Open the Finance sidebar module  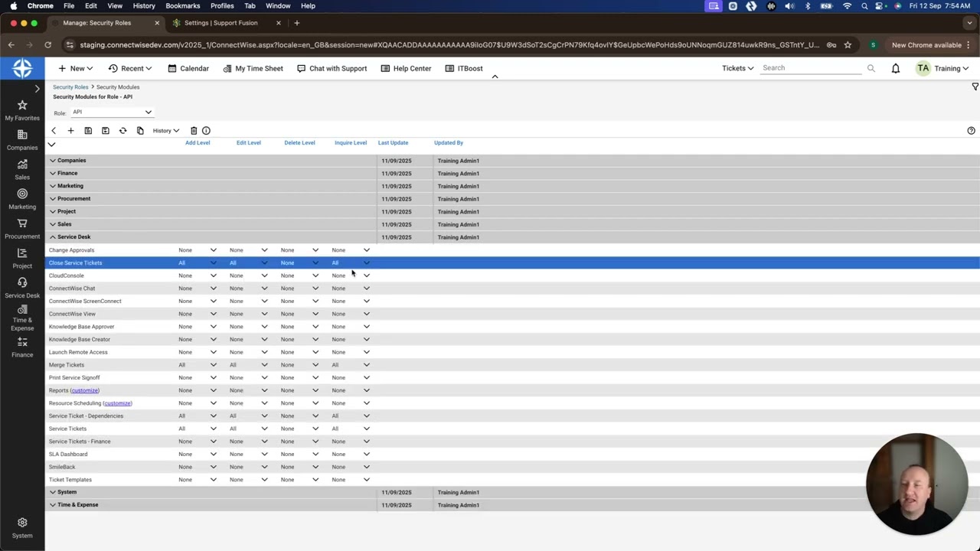[x=22, y=348]
